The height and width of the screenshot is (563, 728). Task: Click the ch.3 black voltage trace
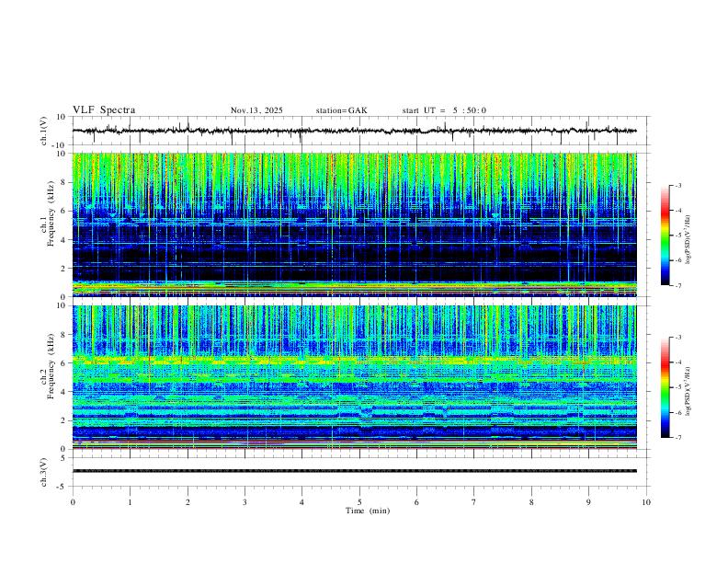tap(355, 471)
